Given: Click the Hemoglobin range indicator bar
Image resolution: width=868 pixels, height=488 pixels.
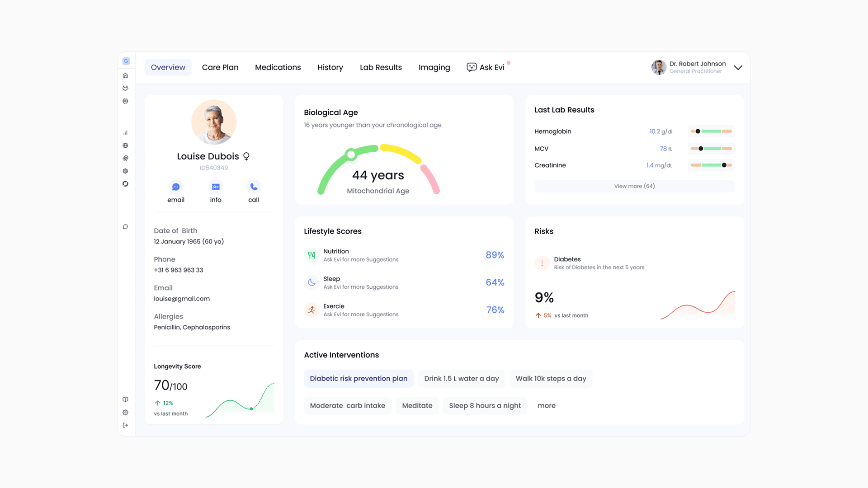Looking at the screenshot, I should [711, 131].
